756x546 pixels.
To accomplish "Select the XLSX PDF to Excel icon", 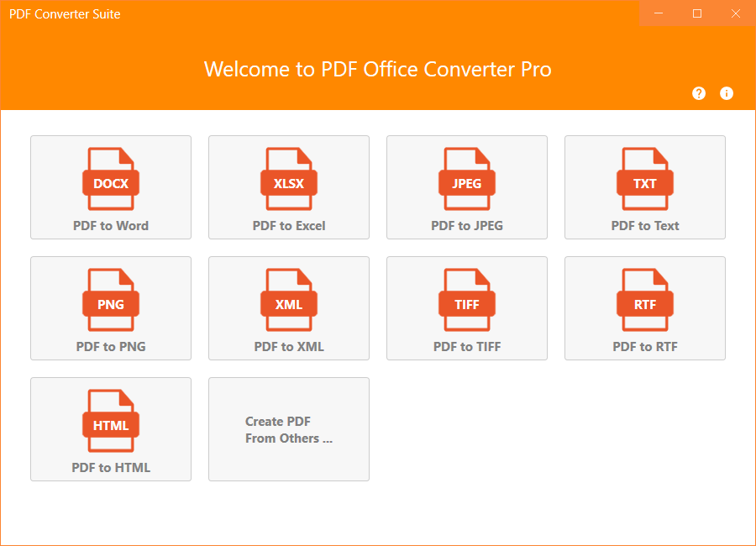I will 288,177.
